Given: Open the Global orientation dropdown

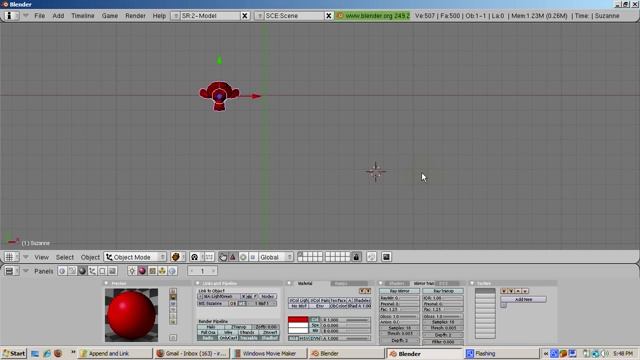Looking at the screenshot, I should tap(276, 257).
